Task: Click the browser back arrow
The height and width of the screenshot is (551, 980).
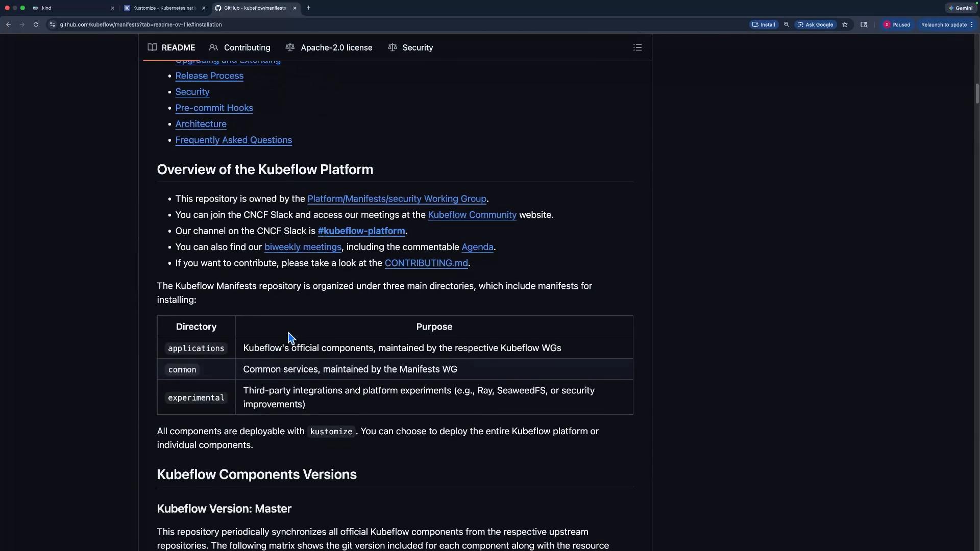Action: (x=9, y=24)
